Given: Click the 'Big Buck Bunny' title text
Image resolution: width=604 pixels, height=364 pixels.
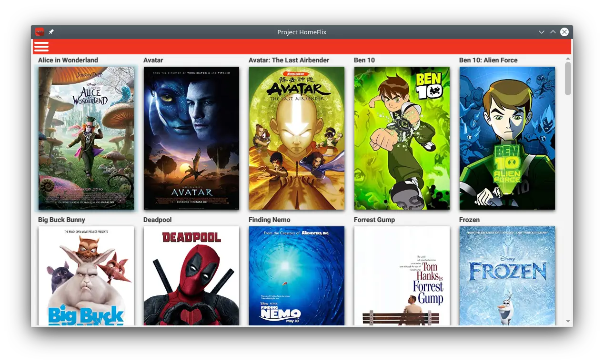Looking at the screenshot, I should (x=61, y=220).
